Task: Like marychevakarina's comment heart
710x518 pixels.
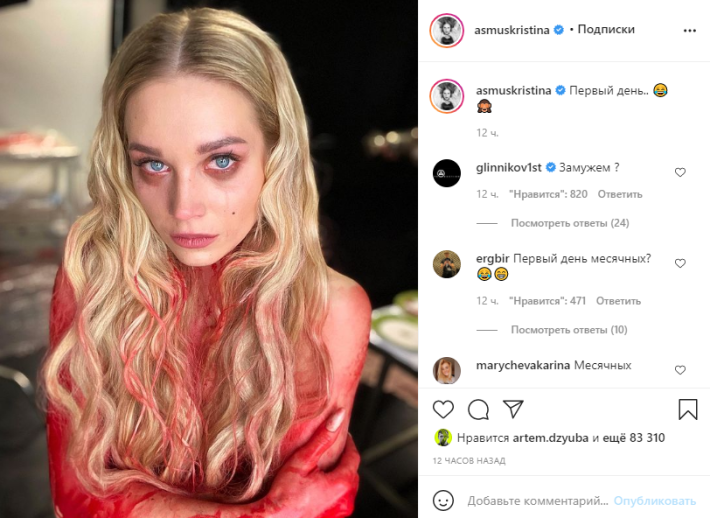Action: tap(680, 370)
